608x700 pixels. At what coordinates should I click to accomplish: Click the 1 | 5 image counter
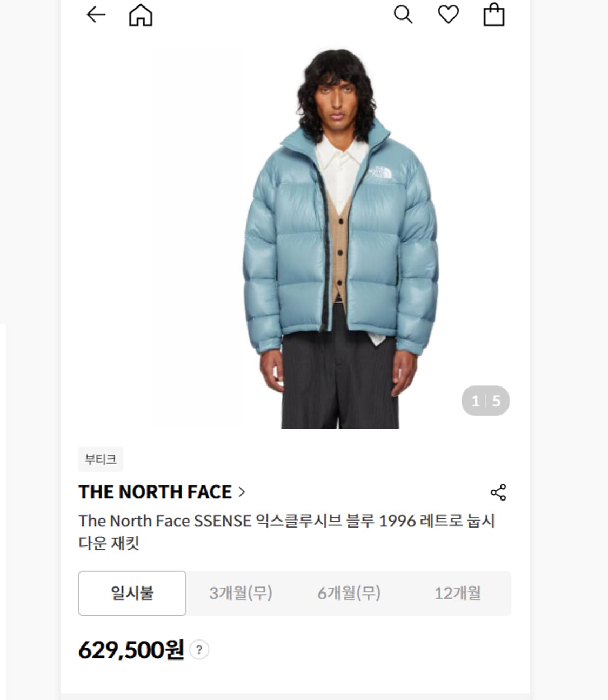click(x=485, y=401)
